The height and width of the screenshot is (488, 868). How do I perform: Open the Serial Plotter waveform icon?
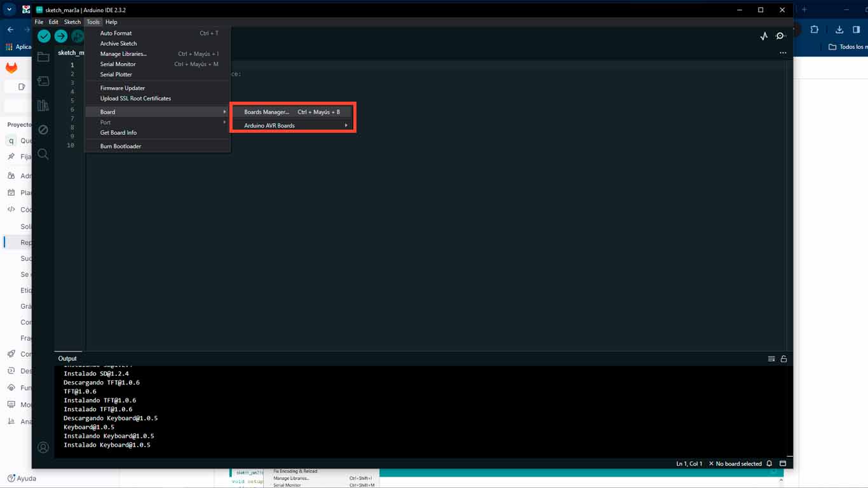764,36
